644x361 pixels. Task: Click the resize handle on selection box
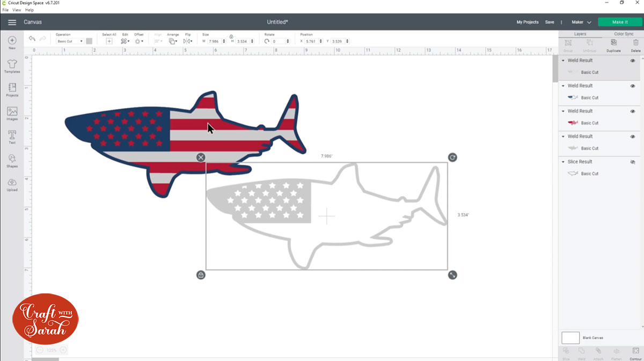(452, 275)
